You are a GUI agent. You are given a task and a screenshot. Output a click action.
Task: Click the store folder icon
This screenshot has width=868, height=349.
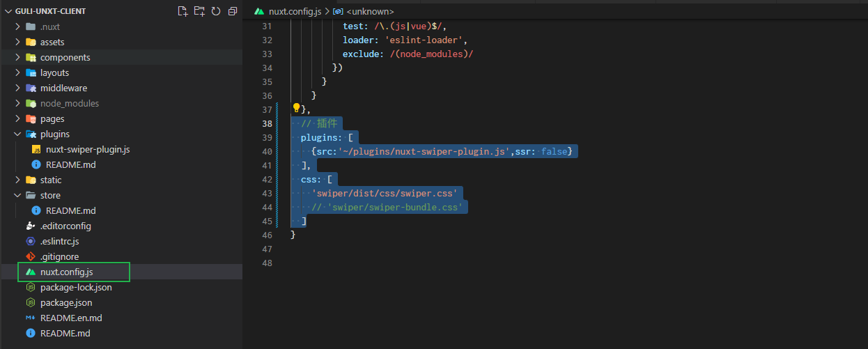tap(31, 195)
